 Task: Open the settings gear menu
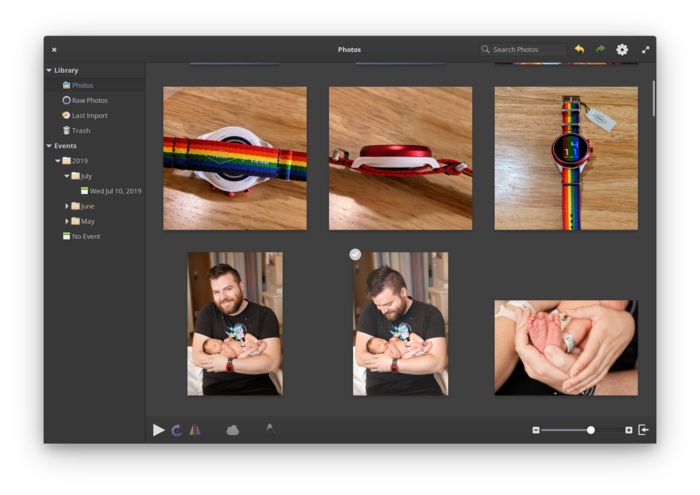click(x=622, y=50)
